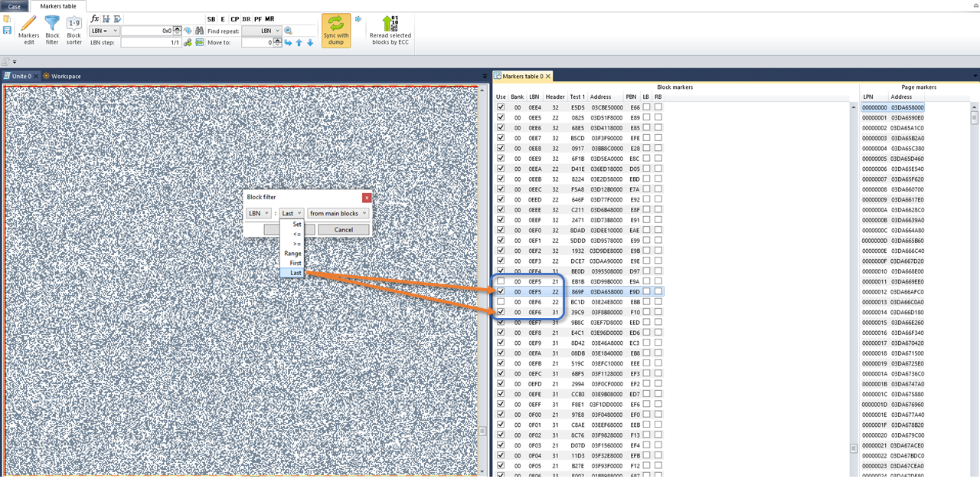Click Cancel in Block filter dialog
Viewport: 980px width, 479px height.
(x=344, y=230)
